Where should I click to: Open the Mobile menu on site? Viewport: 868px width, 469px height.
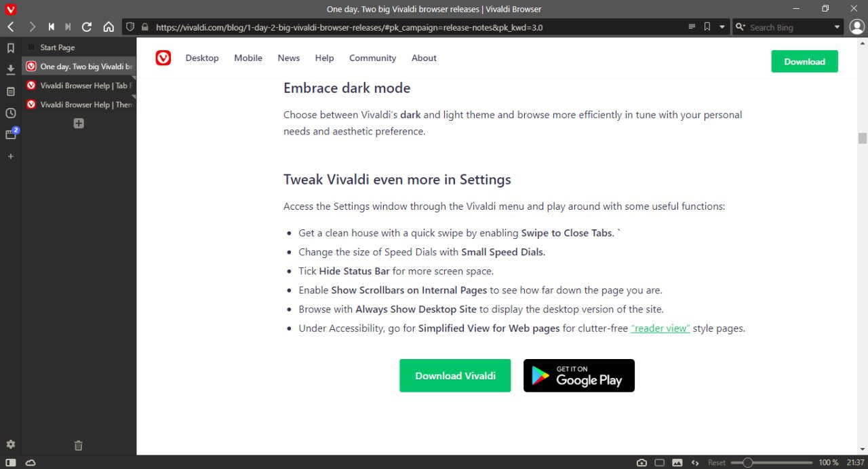[x=248, y=58]
